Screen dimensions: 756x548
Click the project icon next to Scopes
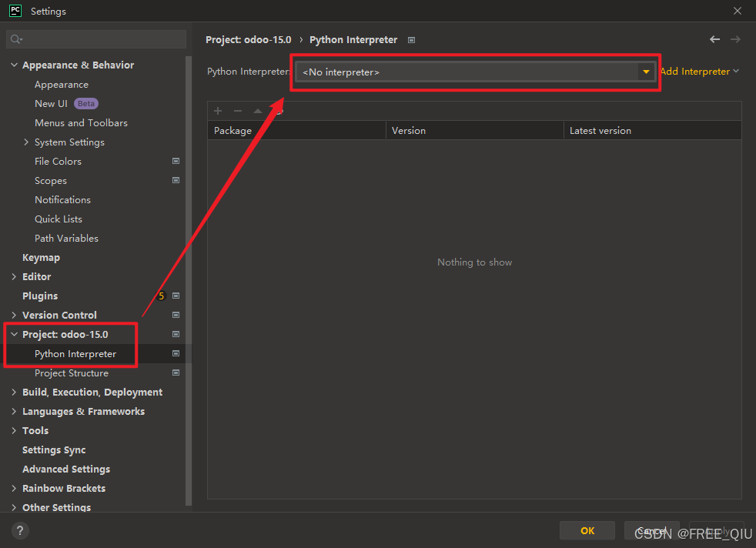[176, 180]
